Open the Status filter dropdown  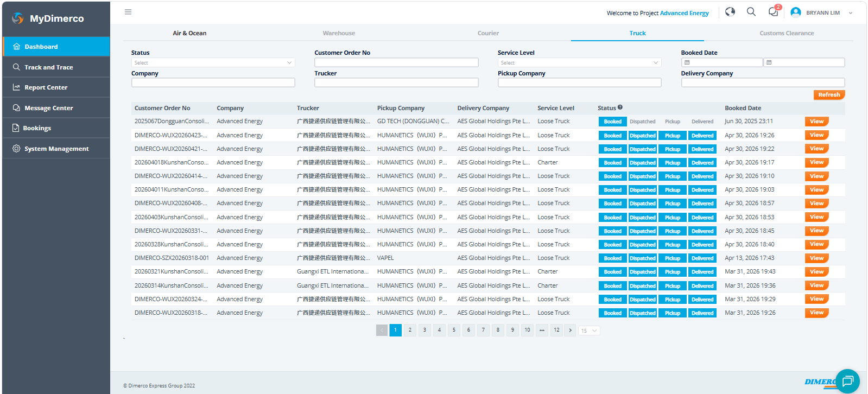213,63
